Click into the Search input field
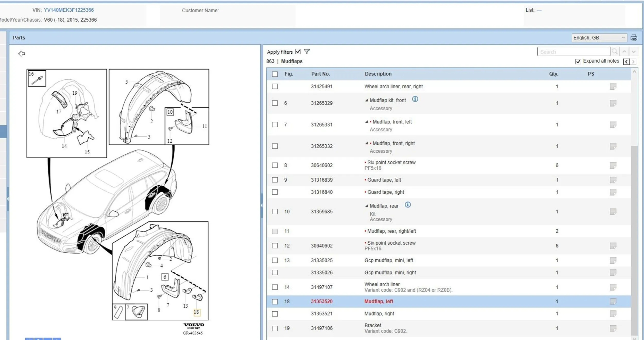644x340 pixels. 573,52
